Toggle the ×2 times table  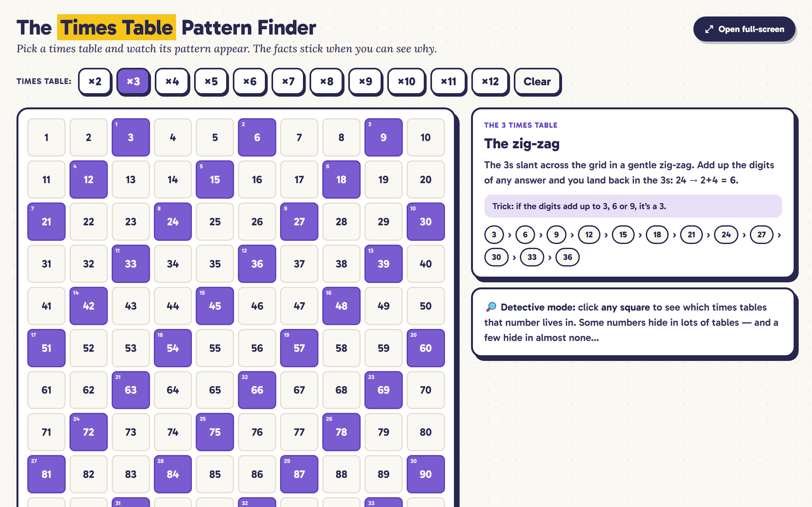95,81
